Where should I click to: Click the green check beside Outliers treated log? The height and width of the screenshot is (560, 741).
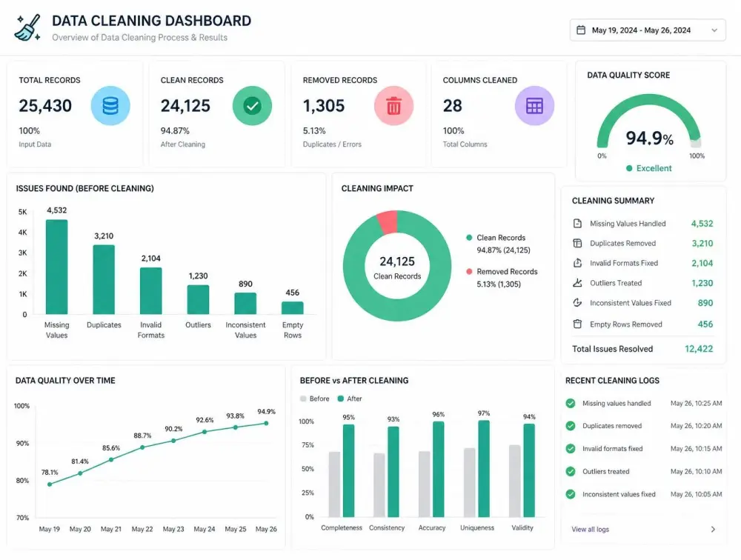point(571,471)
